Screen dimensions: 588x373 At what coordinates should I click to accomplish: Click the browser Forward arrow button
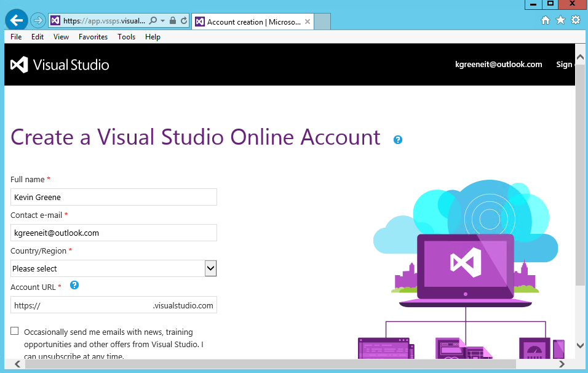click(x=38, y=21)
